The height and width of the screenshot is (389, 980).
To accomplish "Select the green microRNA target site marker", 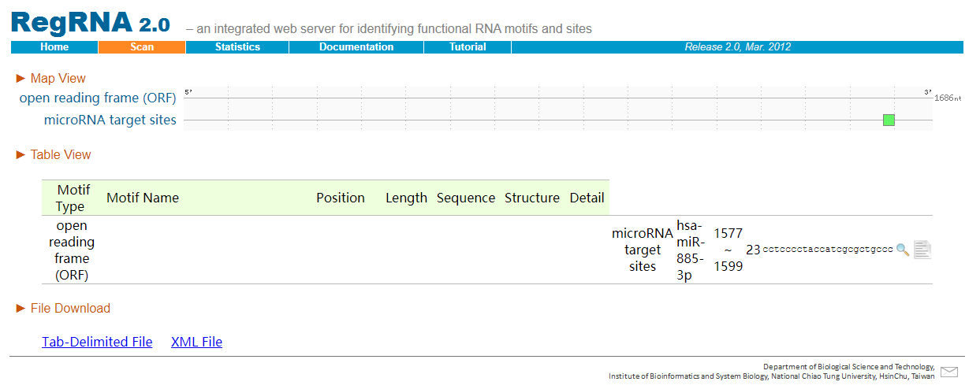I will click(889, 120).
